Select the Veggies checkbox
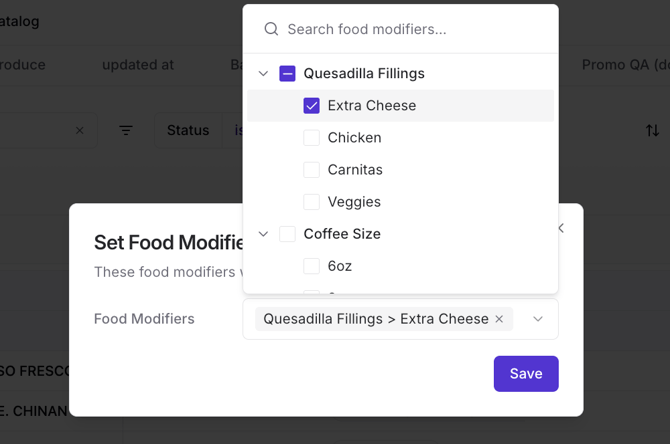 pyautogui.click(x=312, y=201)
